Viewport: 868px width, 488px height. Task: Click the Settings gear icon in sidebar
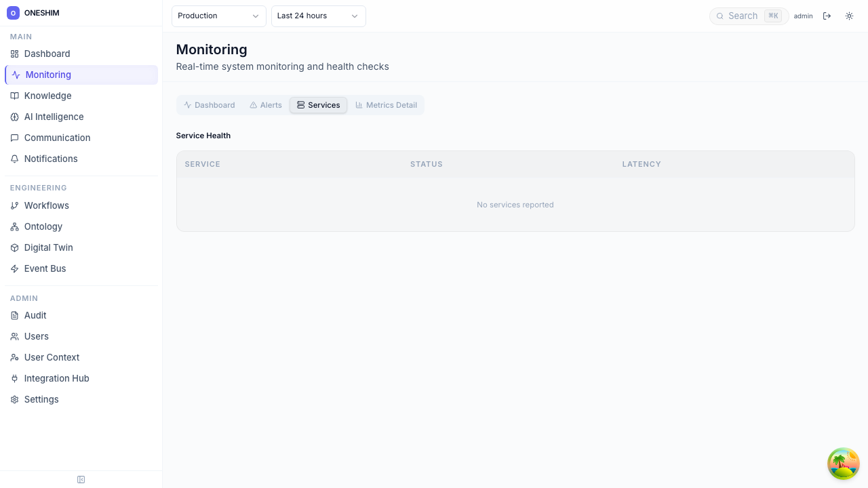(14, 399)
